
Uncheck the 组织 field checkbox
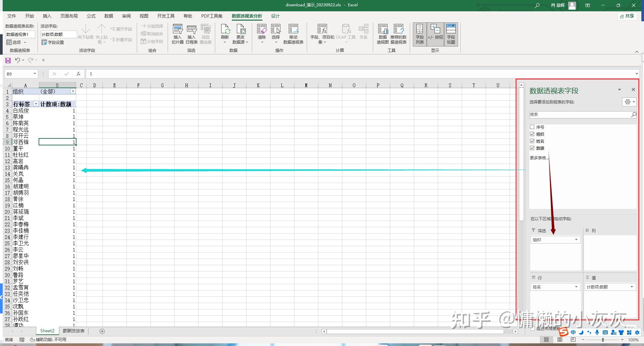click(533, 134)
